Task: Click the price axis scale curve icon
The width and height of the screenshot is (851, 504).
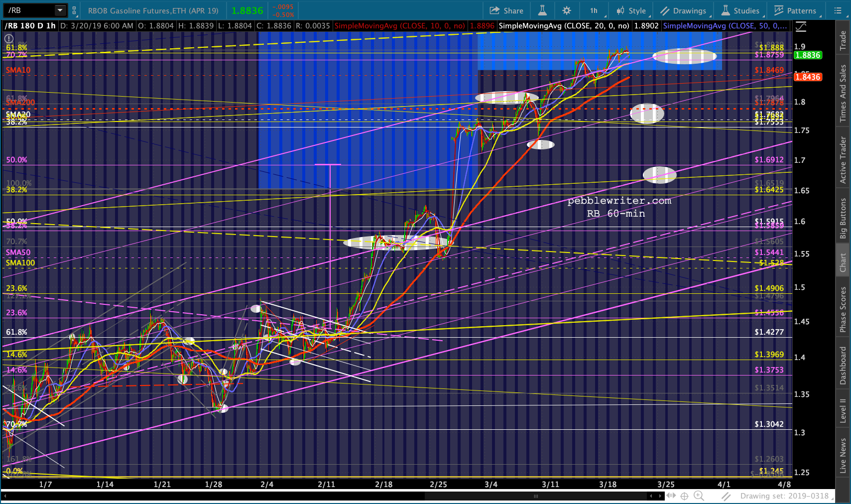Action: click(x=801, y=26)
